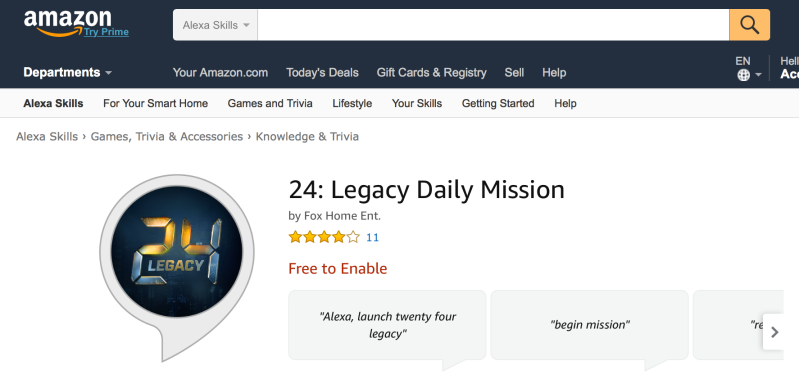Screen dimensions: 799x388
Task: Open Today's Deals
Action: point(322,72)
